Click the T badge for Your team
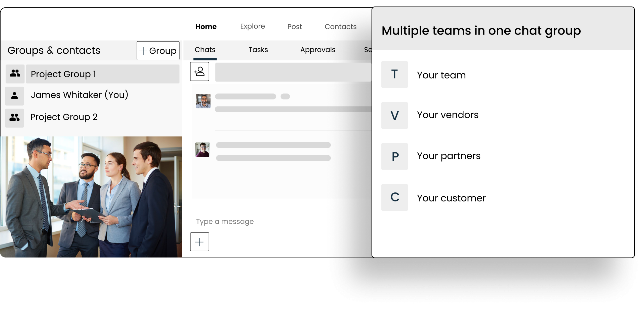The height and width of the screenshot is (309, 644). coord(394,75)
